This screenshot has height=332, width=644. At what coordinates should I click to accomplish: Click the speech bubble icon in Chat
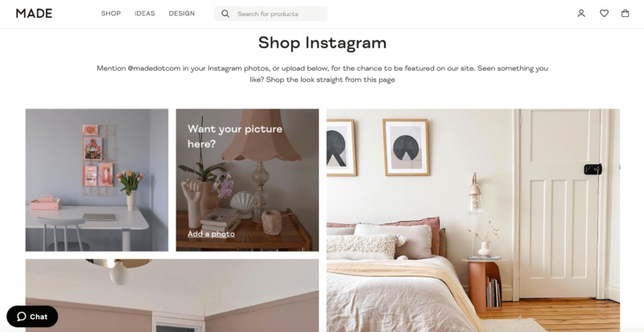(x=22, y=317)
